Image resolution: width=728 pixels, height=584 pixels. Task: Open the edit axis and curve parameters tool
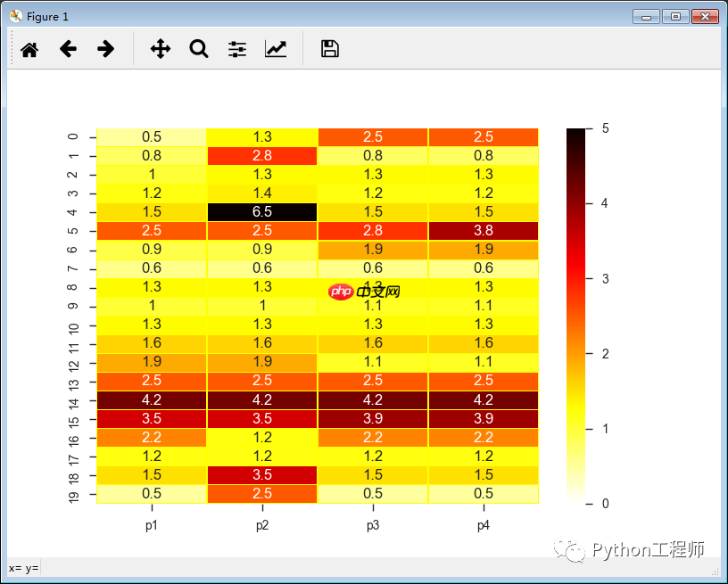click(276, 48)
